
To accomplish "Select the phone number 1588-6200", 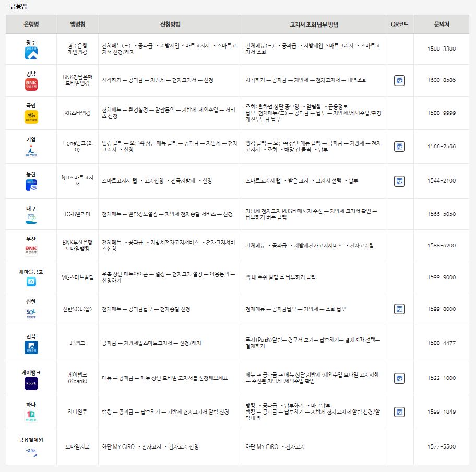I will coord(442,246).
